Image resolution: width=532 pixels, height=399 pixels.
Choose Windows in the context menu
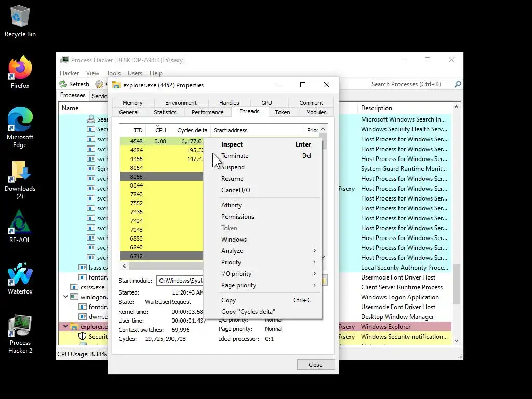pyautogui.click(x=263, y=239)
